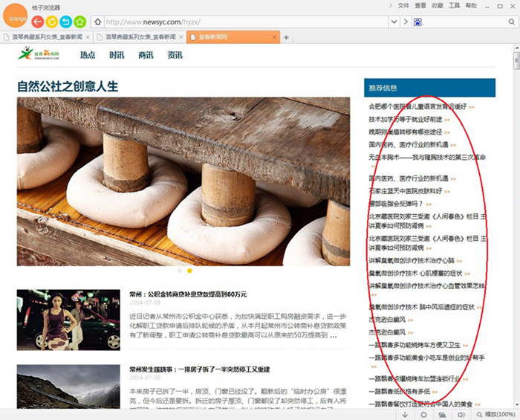
Task: Click the 热点 navigation link
Action: [x=88, y=55]
